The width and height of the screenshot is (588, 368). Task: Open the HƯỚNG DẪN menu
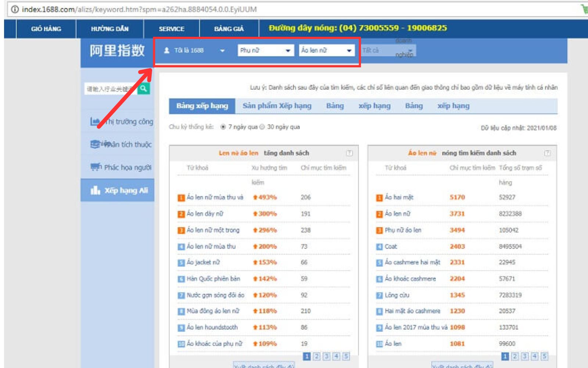(110, 29)
